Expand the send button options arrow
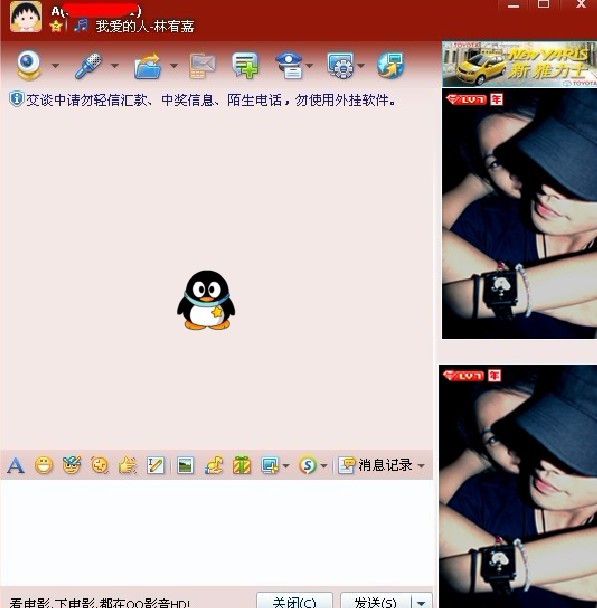Viewport: 597px width, 608px height. 421,602
